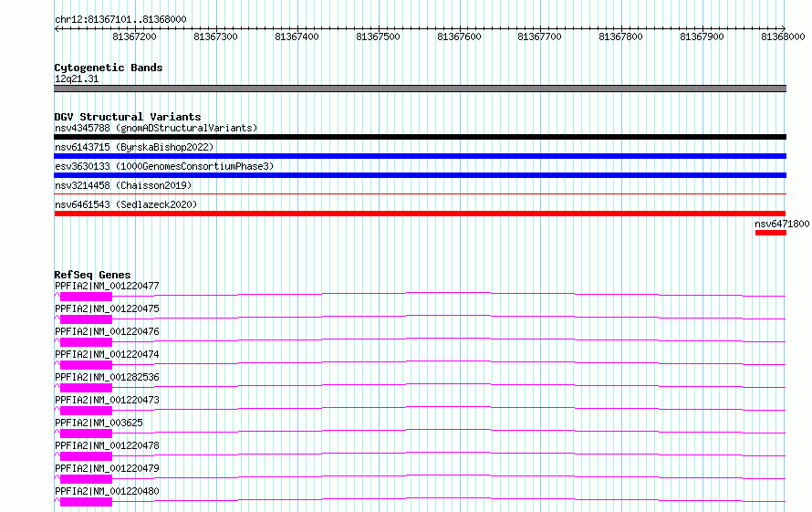Open transcript PPFIA2|NM_001220478 label
This screenshot has height=512, width=812.
coord(107,445)
